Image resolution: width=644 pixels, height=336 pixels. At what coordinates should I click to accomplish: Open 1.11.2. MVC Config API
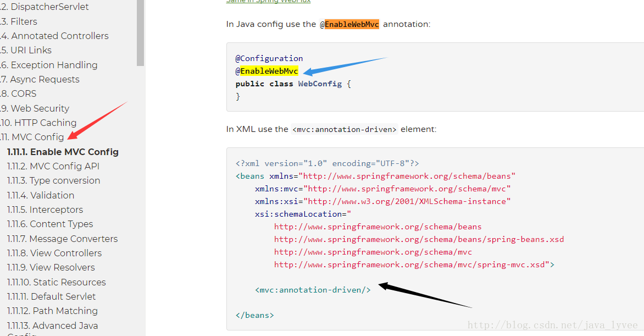pos(53,166)
